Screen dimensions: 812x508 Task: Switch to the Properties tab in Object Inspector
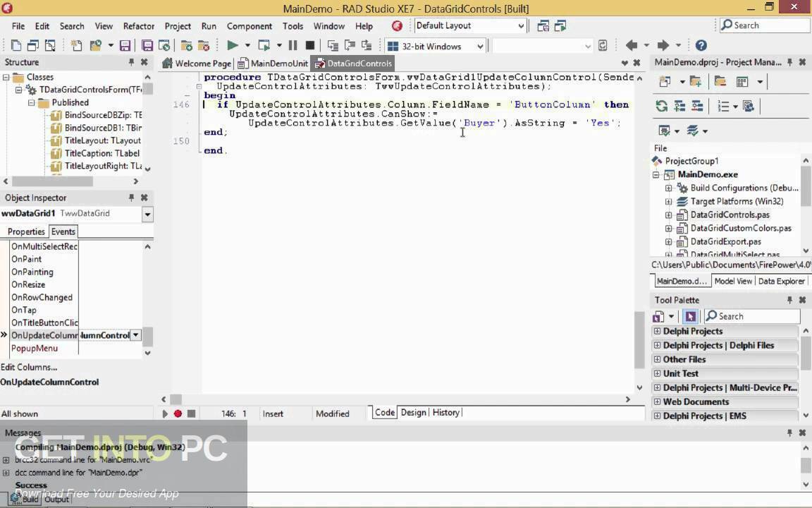click(26, 231)
